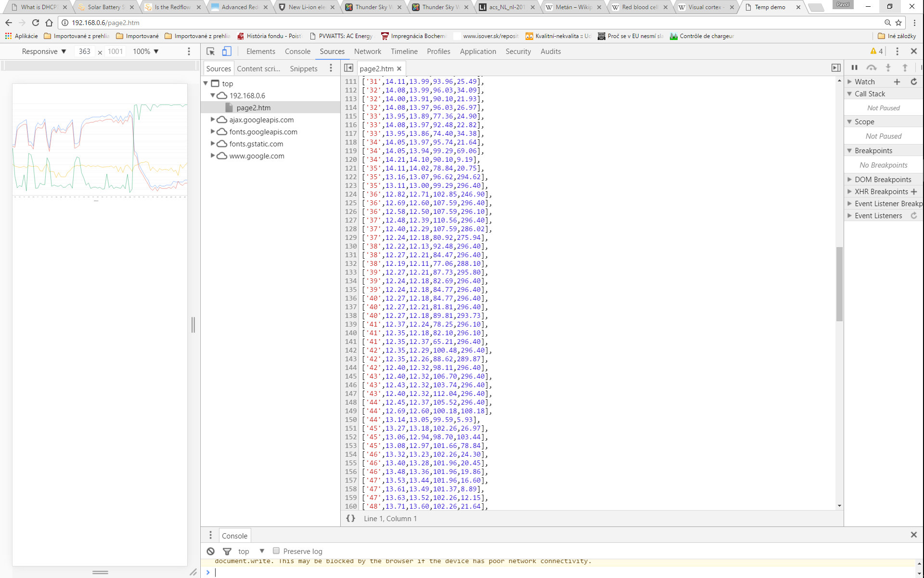This screenshot has width=924, height=578.
Task: Activate the inspect element picker icon
Action: (x=210, y=52)
